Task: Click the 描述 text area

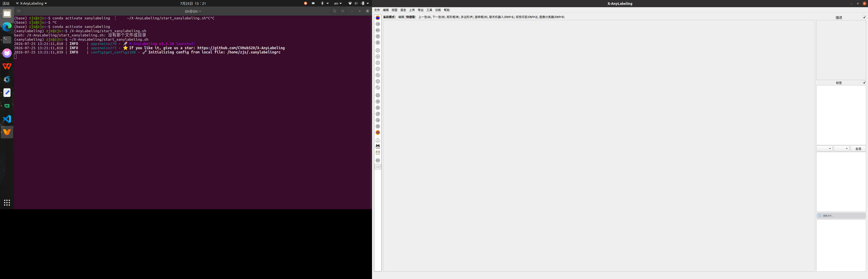Action: click(841, 50)
